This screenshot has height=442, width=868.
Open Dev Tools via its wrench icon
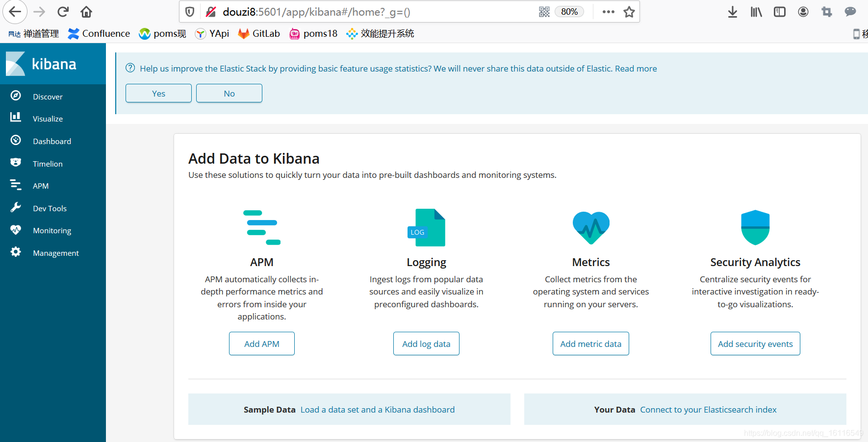(15, 207)
